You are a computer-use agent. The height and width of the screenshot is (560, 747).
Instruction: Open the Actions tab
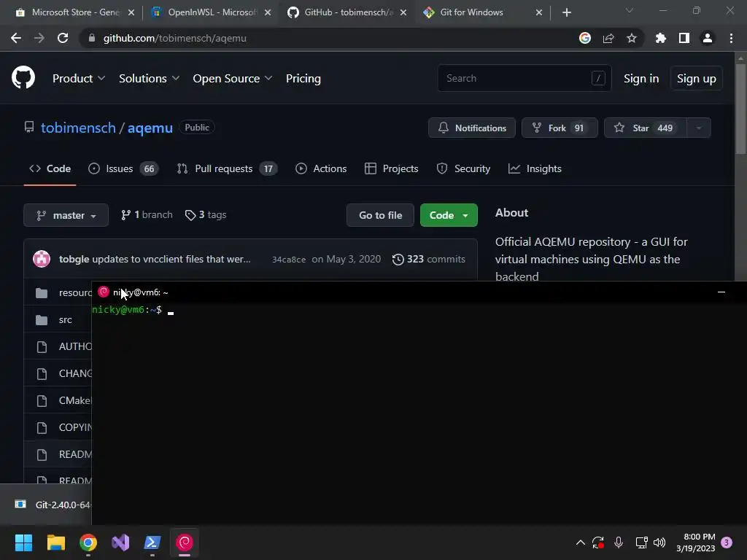[321, 168]
